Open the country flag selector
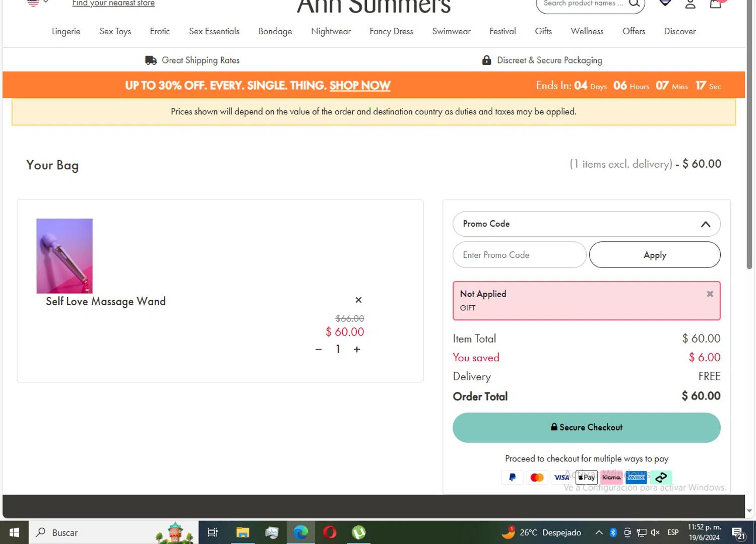756x544 pixels. click(x=38, y=2)
